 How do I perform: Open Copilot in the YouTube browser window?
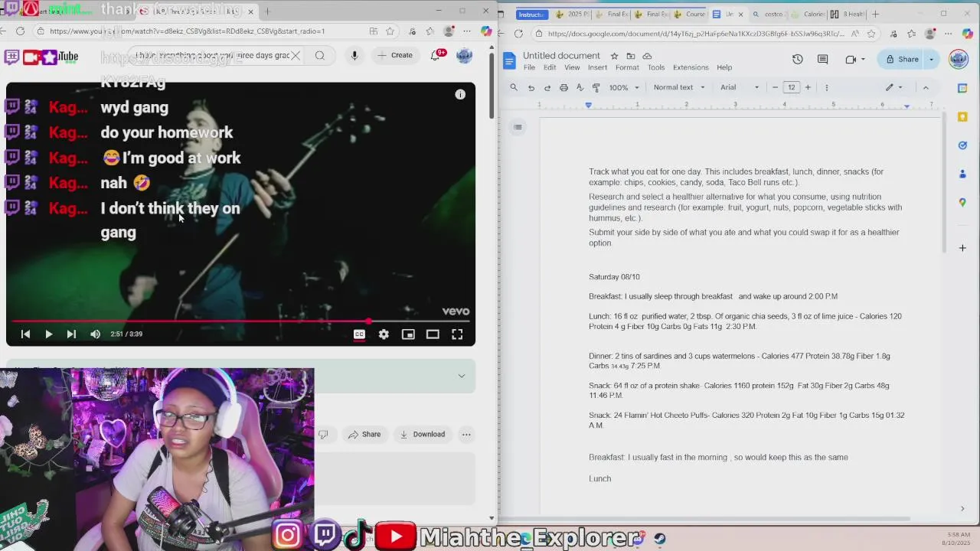coord(486,31)
